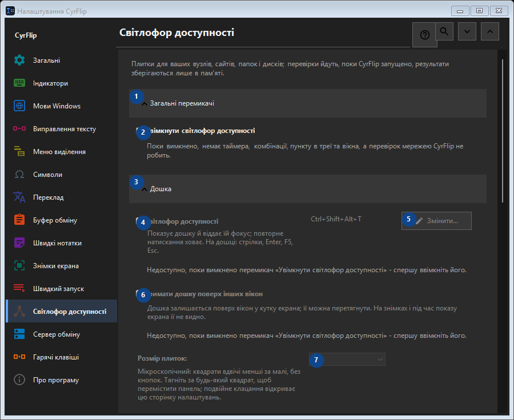Enable Увімкнути світлофор доступності checkbox
The width and height of the screenshot is (514, 420).
pyautogui.click(x=139, y=131)
